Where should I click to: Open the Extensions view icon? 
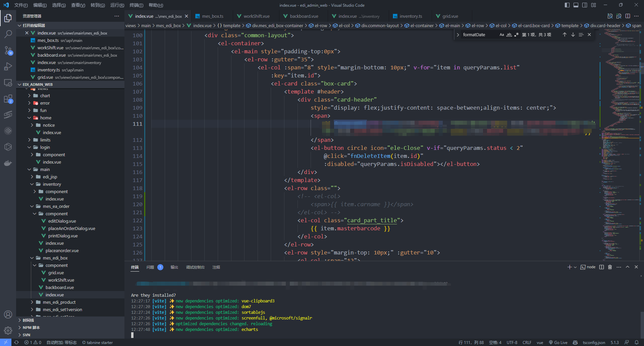coord(8,99)
